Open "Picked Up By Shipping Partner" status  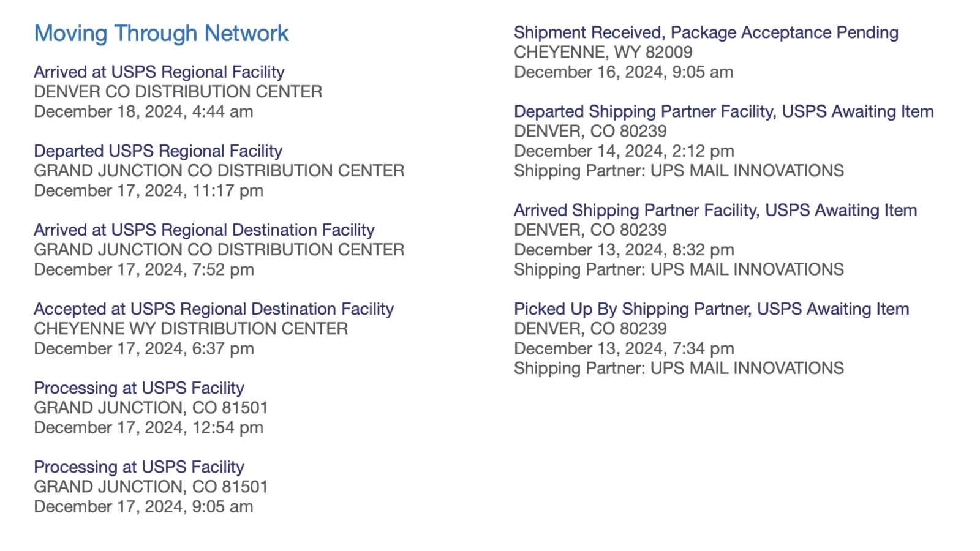711,309
